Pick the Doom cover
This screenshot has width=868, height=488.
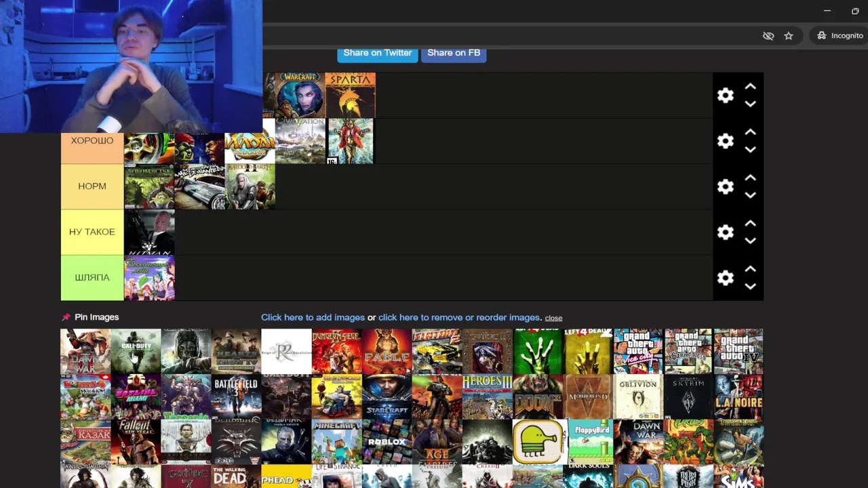(538, 396)
